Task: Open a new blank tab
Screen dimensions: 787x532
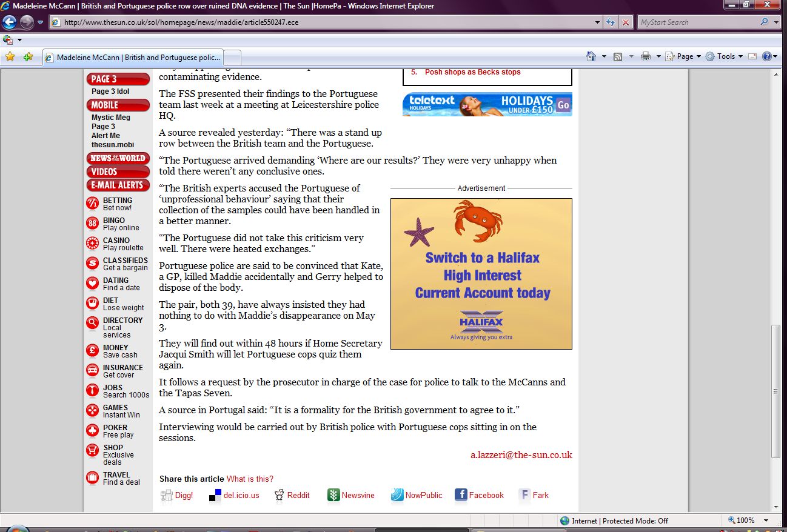Action: click(233, 58)
